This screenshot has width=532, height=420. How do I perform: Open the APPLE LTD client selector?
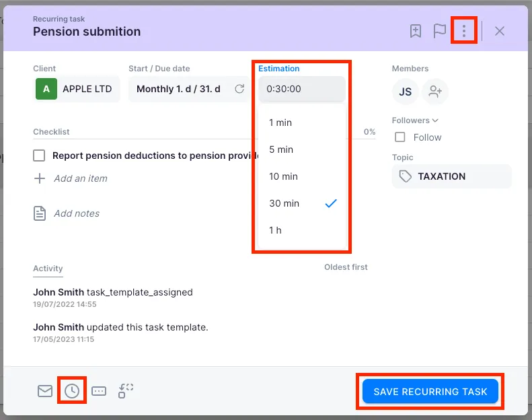pos(77,89)
